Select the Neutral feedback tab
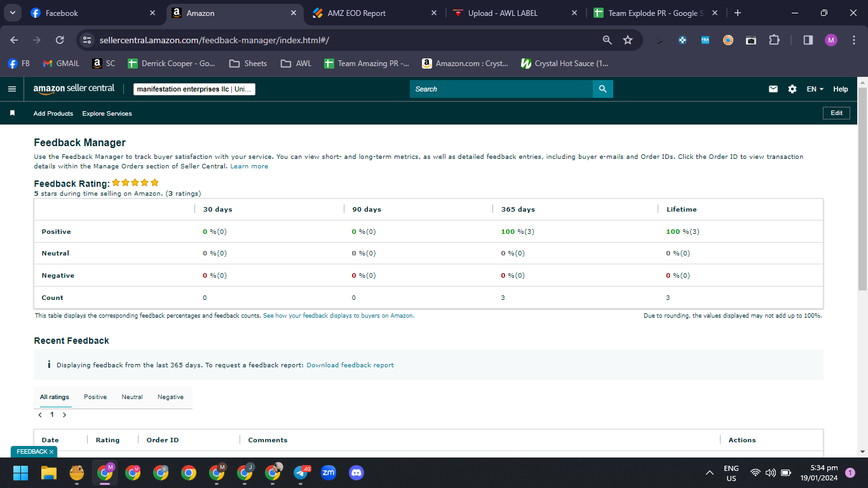Viewport: 868px width, 488px height. coord(132,397)
